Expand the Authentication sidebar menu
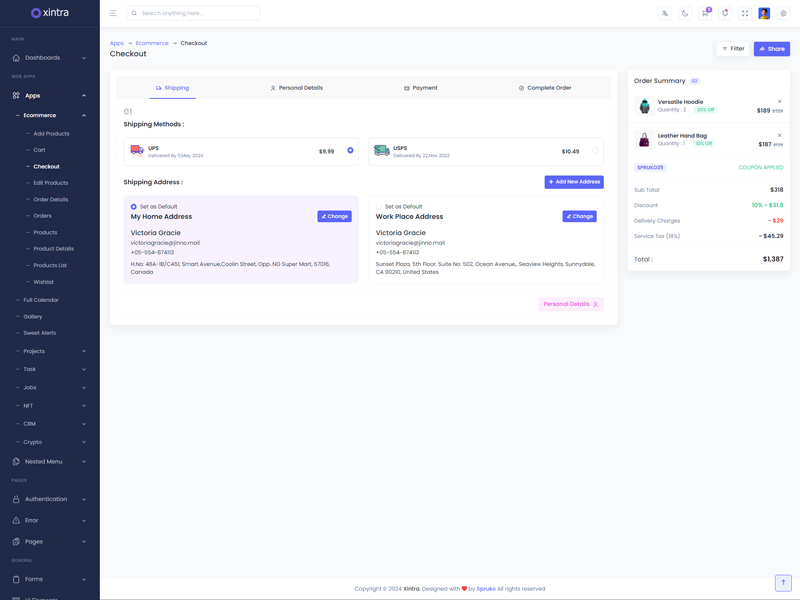The image size is (800, 600). 50,499
